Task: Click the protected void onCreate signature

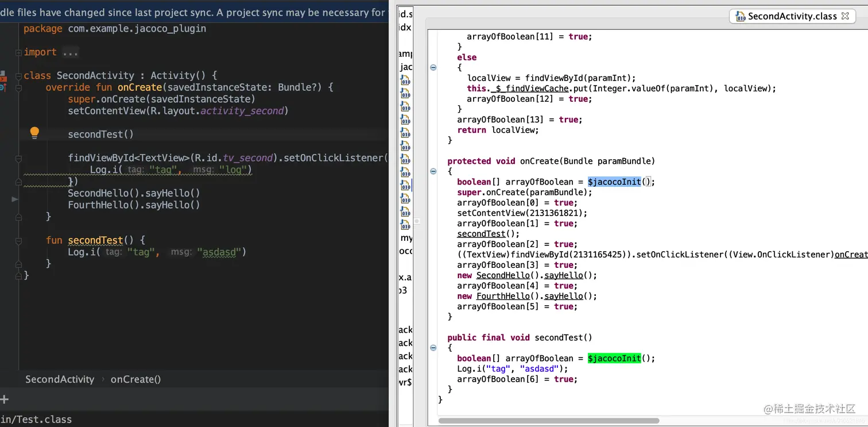Action: coord(551,161)
